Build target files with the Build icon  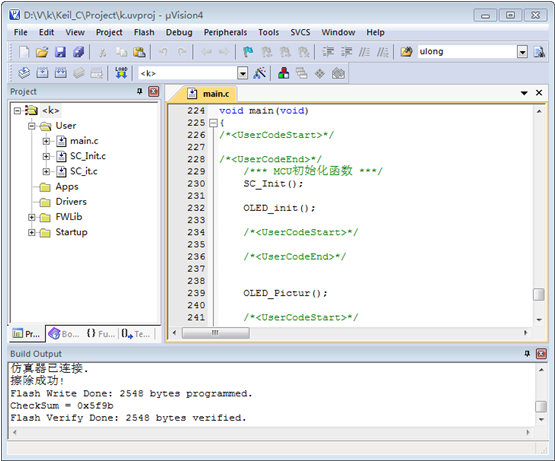[42, 73]
